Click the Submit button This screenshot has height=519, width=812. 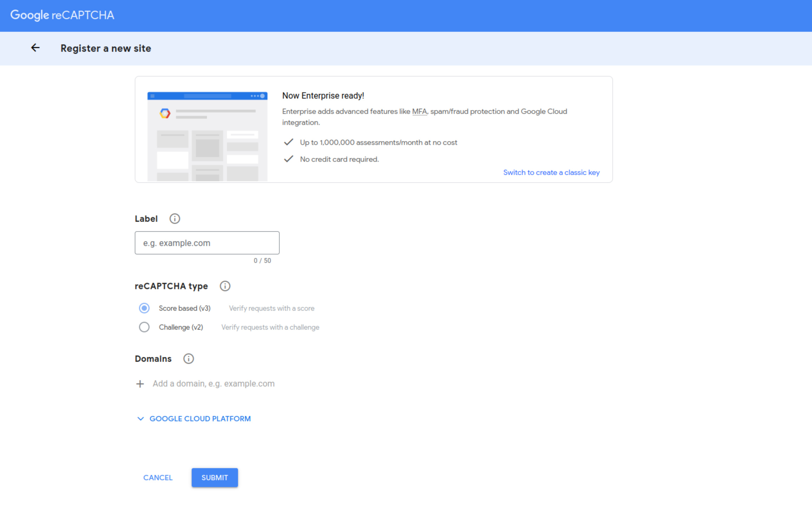pos(215,478)
